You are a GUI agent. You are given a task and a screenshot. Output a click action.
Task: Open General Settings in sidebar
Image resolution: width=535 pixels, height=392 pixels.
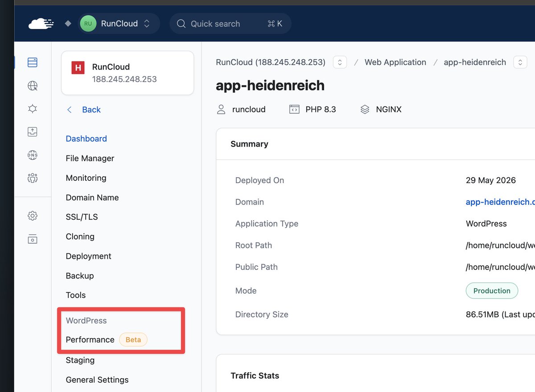tap(97, 380)
